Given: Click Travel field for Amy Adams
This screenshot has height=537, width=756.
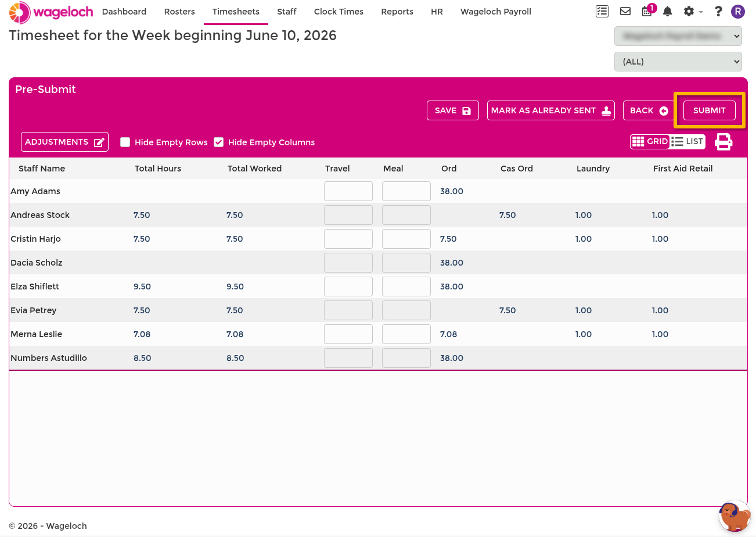Looking at the screenshot, I should click(348, 191).
